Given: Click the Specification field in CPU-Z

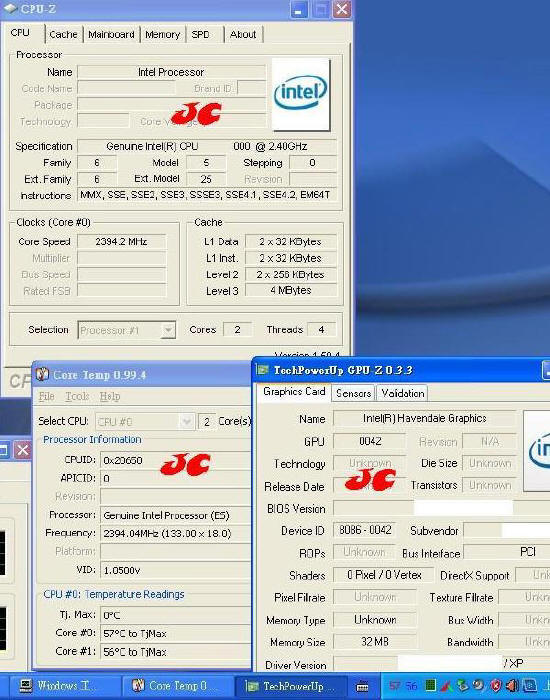Looking at the screenshot, I should [207, 146].
